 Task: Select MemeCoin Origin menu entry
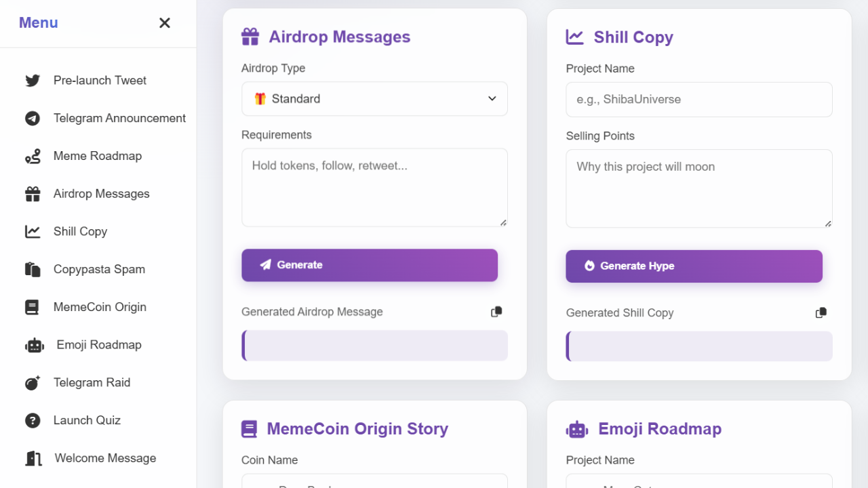coord(100,307)
